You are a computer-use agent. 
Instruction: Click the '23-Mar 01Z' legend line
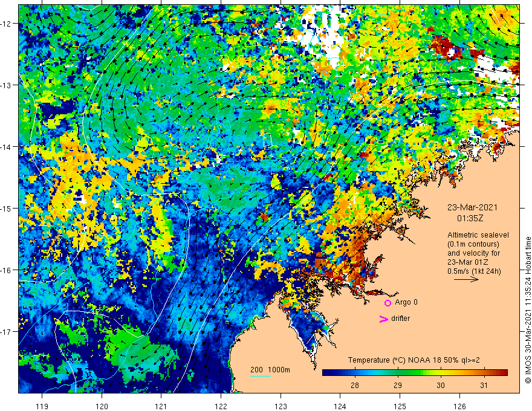pos(467,262)
